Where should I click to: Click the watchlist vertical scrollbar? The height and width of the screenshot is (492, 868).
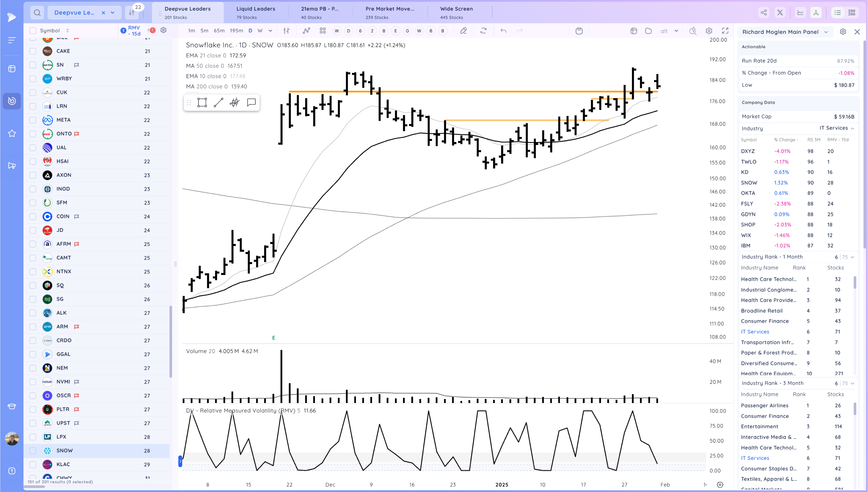coord(171,341)
